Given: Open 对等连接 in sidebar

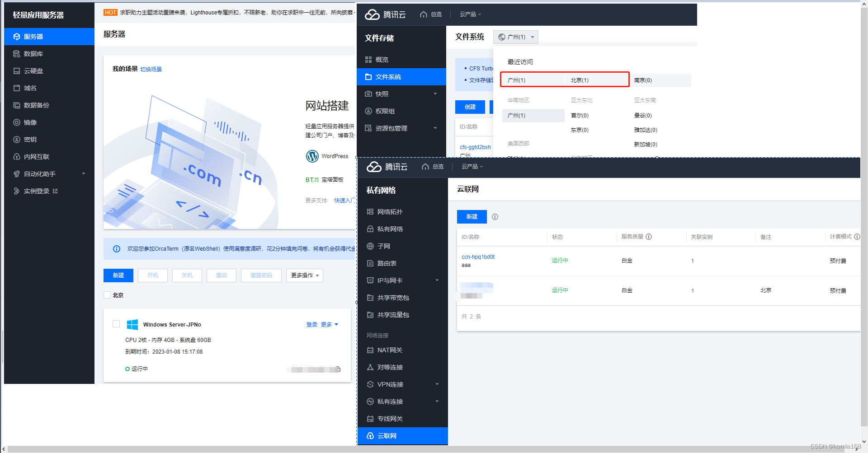Looking at the screenshot, I should [403, 367].
